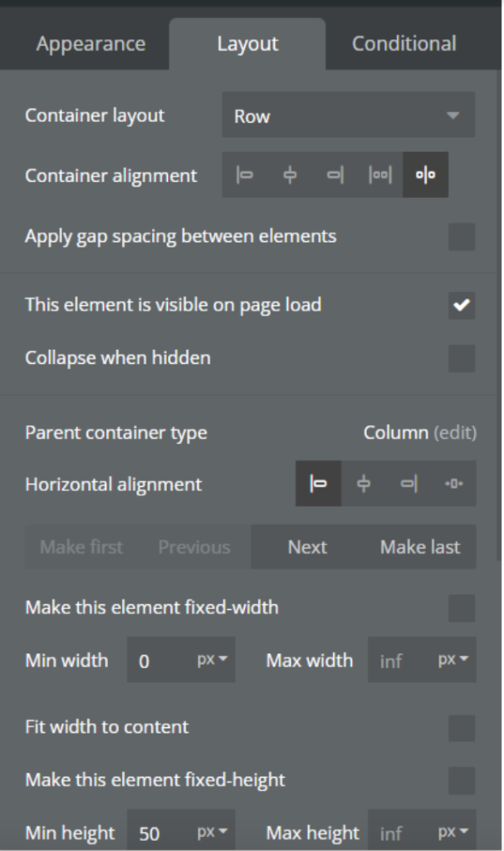Click the Make last button

420,547
